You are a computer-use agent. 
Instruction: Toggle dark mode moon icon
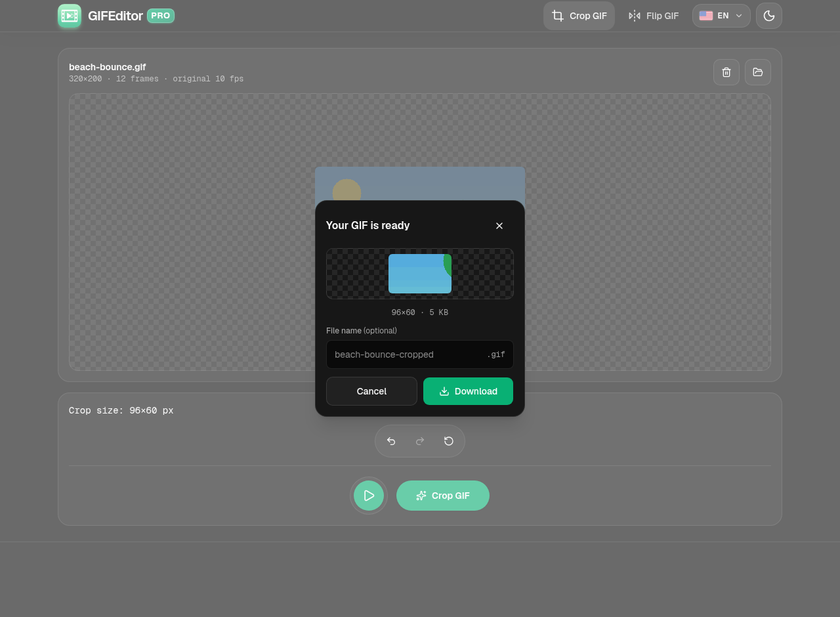pos(769,16)
